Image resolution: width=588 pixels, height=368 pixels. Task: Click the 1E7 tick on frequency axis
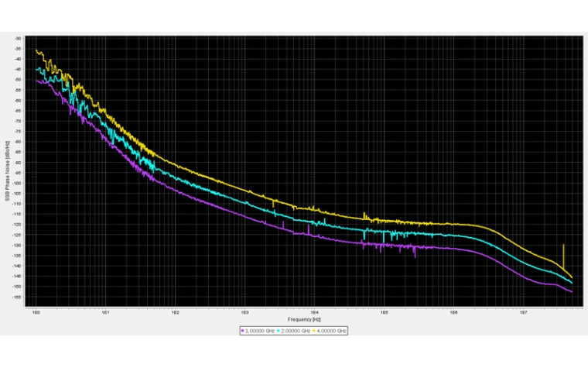click(523, 314)
